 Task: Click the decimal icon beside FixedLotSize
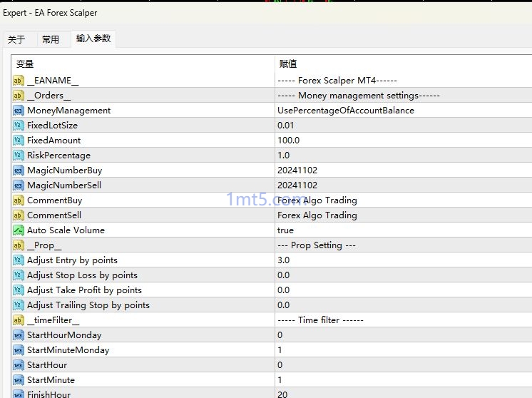[19, 126]
